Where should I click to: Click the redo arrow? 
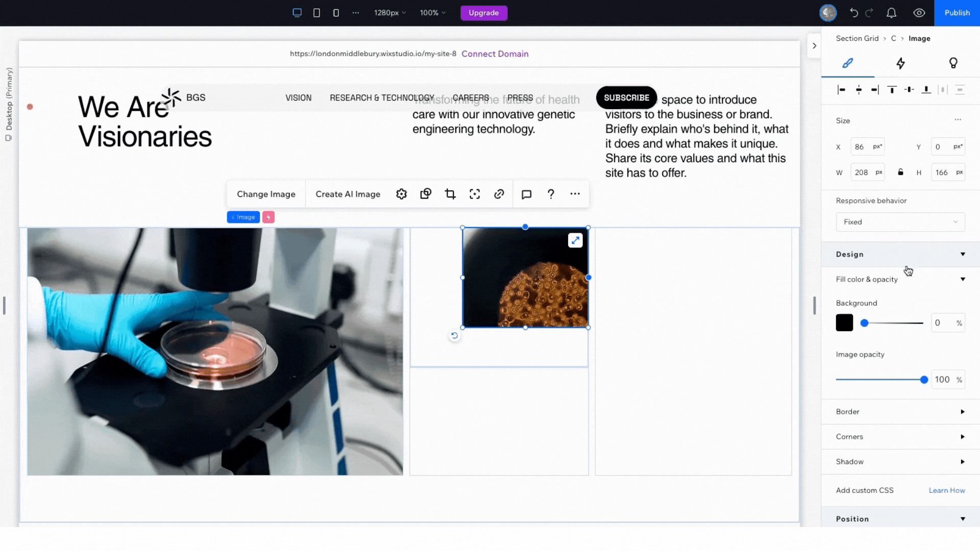[x=869, y=13]
